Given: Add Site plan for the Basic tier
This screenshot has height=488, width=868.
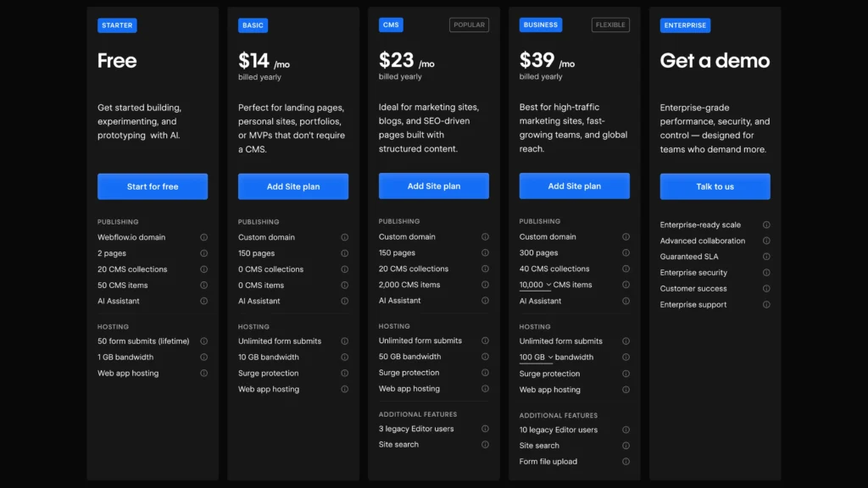Looking at the screenshot, I should click(292, 186).
